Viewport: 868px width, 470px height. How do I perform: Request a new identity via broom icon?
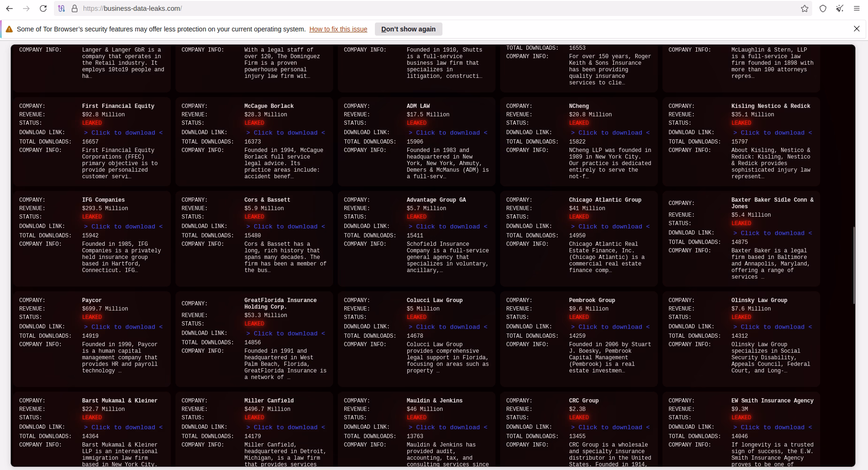[840, 8]
